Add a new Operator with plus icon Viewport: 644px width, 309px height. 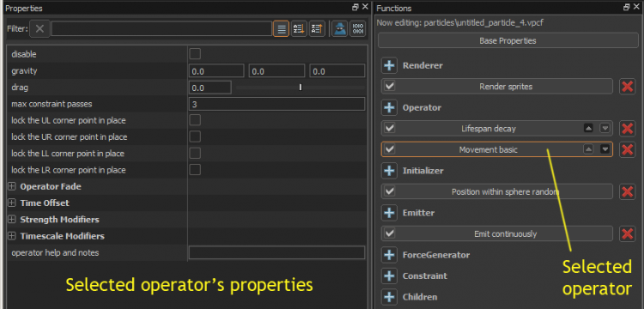point(389,107)
